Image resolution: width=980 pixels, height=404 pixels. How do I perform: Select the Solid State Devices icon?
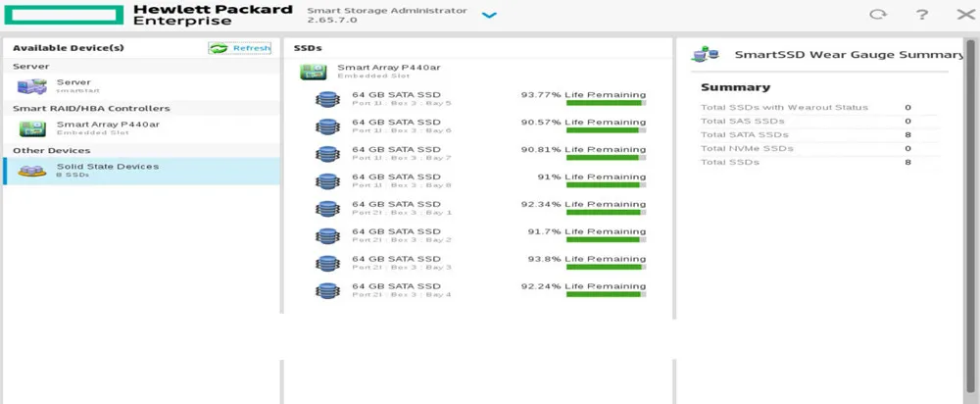coord(32,171)
